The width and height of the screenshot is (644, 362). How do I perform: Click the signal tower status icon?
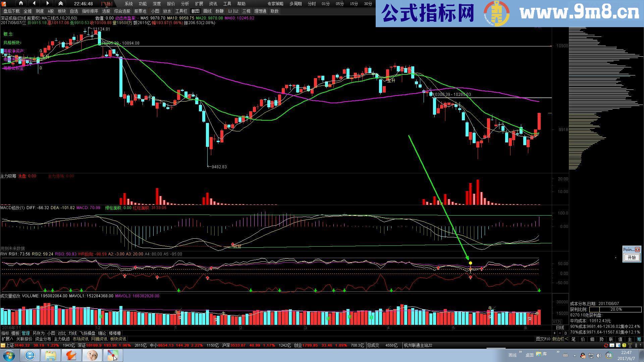[x=630, y=345]
